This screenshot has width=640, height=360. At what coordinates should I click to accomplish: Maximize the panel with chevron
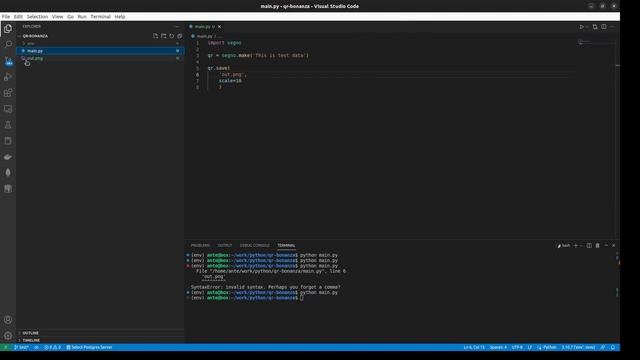click(606, 246)
